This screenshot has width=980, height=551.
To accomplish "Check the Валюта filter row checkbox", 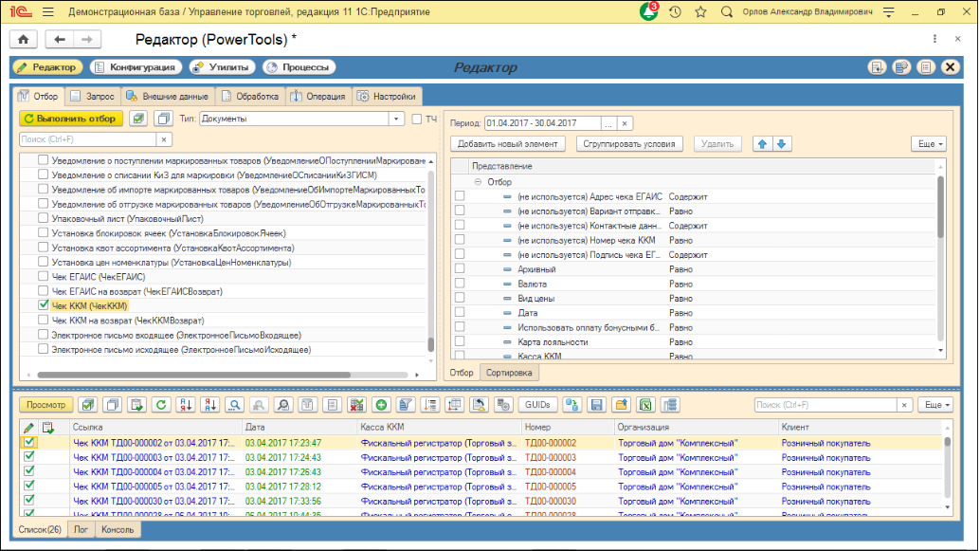I will pos(460,284).
